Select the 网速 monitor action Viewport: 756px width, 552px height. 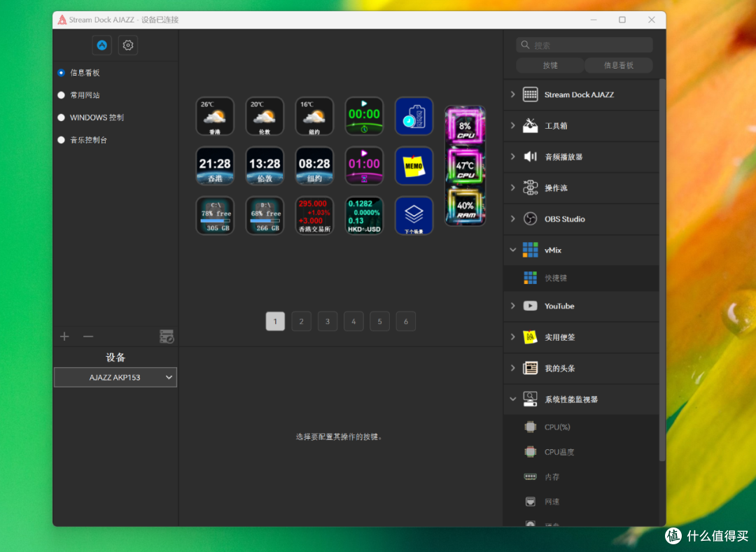tap(581, 502)
